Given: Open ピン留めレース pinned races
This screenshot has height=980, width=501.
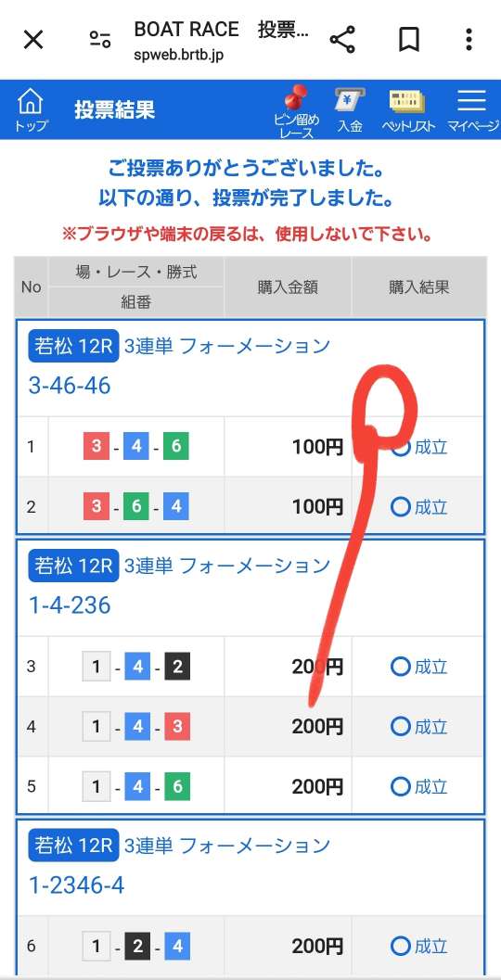Looking at the screenshot, I should tap(297, 111).
